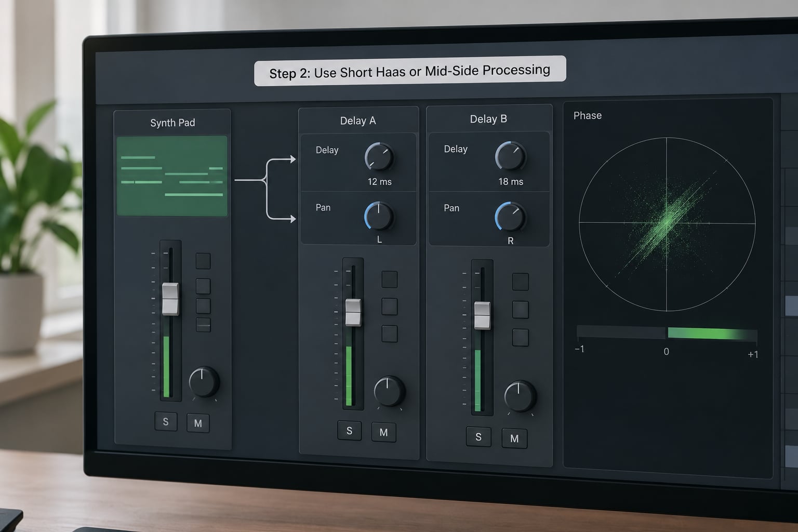Click the Synth Pad title label
Viewport: 798px width, 532px height.
click(x=172, y=123)
